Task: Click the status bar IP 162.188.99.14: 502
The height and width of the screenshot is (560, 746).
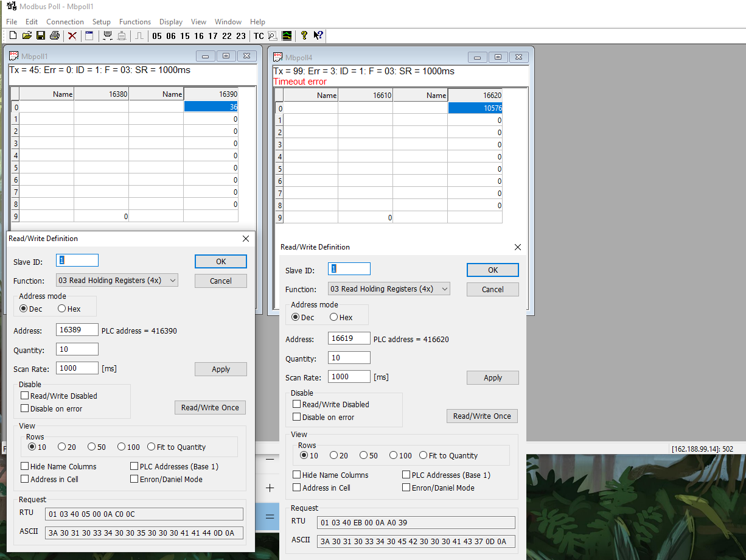Action: (x=702, y=449)
